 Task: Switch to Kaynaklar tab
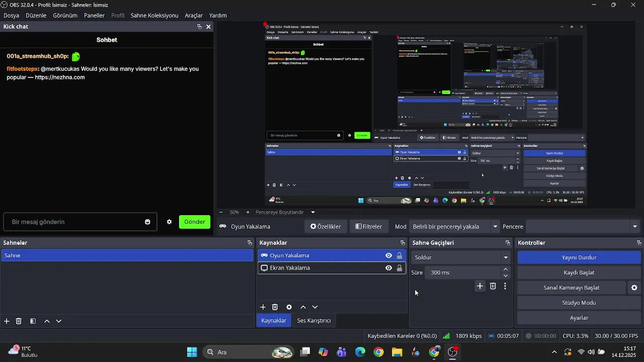[274, 320]
